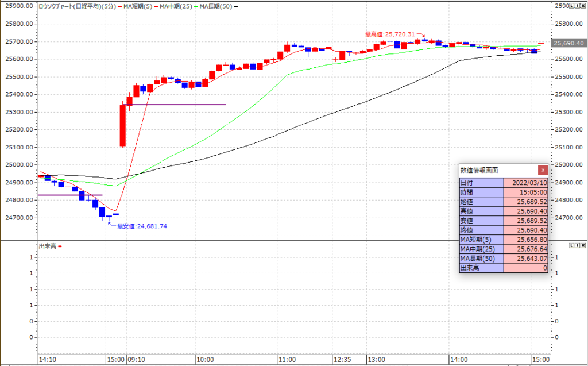Select the value cell in the 終値 row
The image size is (588, 366).
[x=526, y=230]
